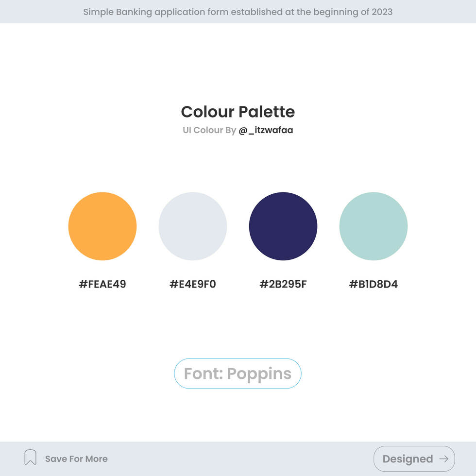Click the #FEAE49 hex code text
Screen dimensions: 476x476
click(x=102, y=284)
